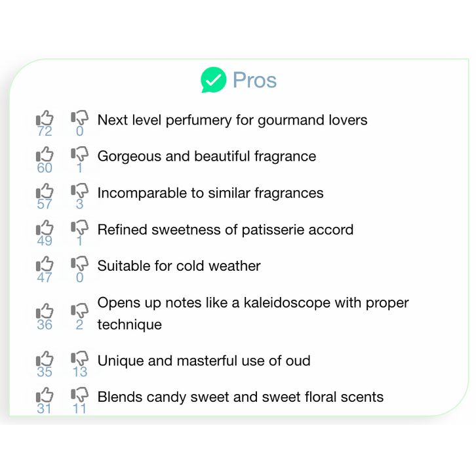Image resolution: width=476 pixels, height=476 pixels.
Task: Upvote "Incomparable to similar fragrances"
Action: 45,191
